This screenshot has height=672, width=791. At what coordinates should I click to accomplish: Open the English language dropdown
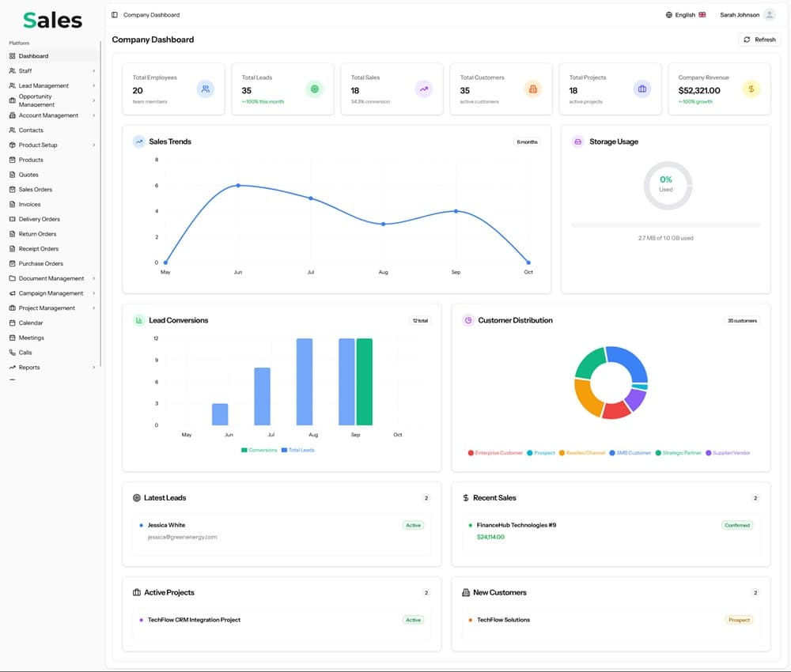[x=685, y=15]
